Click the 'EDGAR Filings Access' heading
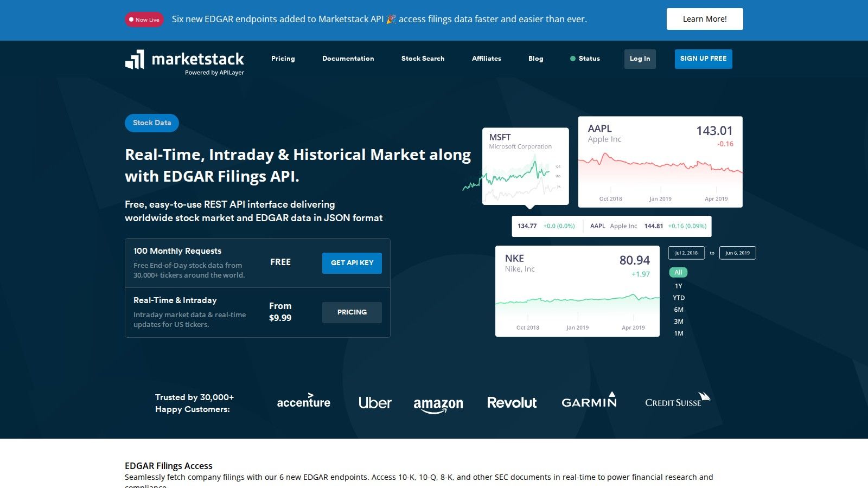 pyautogui.click(x=169, y=466)
